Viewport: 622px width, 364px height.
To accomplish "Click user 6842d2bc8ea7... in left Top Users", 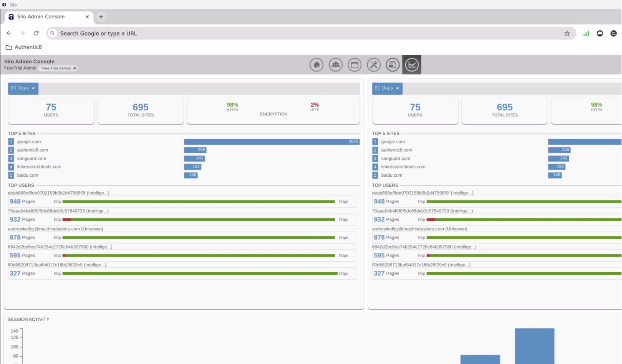I will 60,247.
